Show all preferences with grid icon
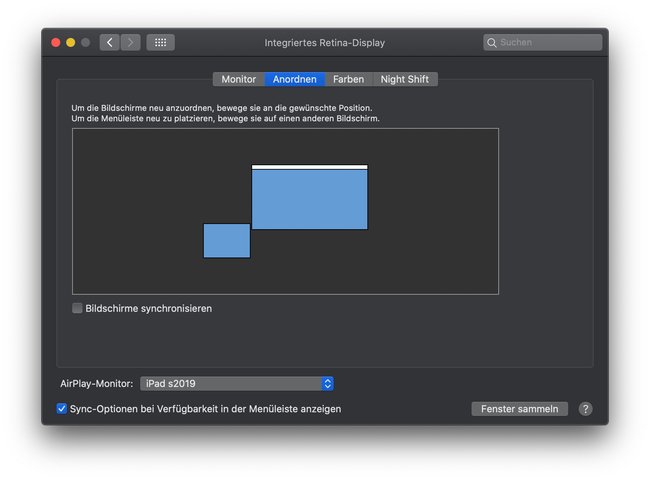Viewport: 650px width, 480px height. 160,42
